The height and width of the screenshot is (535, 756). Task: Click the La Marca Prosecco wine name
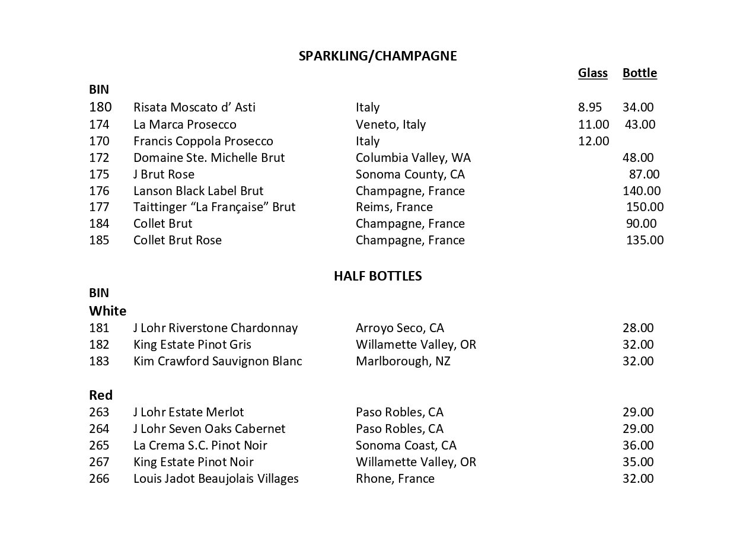[x=184, y=125]
